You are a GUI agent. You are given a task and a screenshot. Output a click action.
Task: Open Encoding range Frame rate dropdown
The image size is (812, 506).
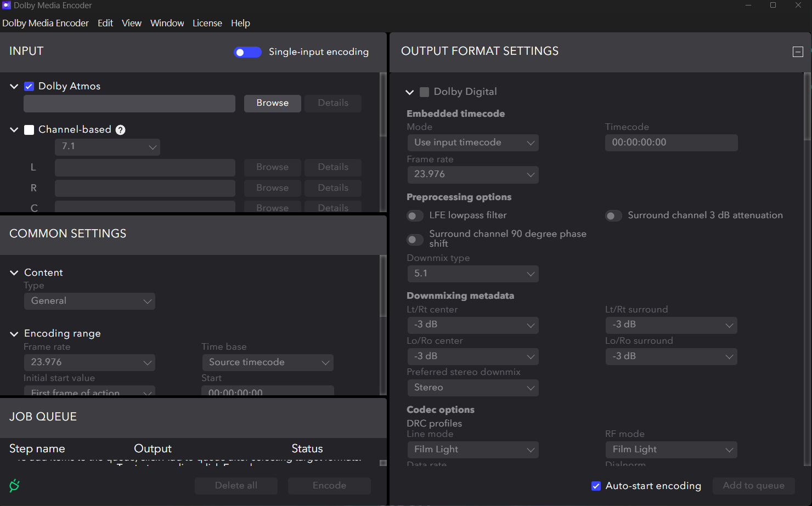tap(89, 362)
